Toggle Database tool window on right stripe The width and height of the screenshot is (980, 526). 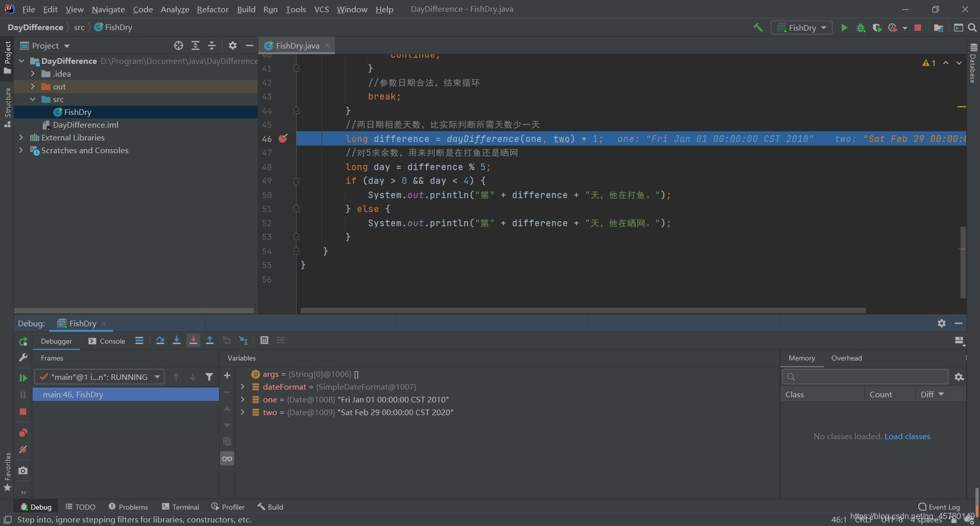973,63
